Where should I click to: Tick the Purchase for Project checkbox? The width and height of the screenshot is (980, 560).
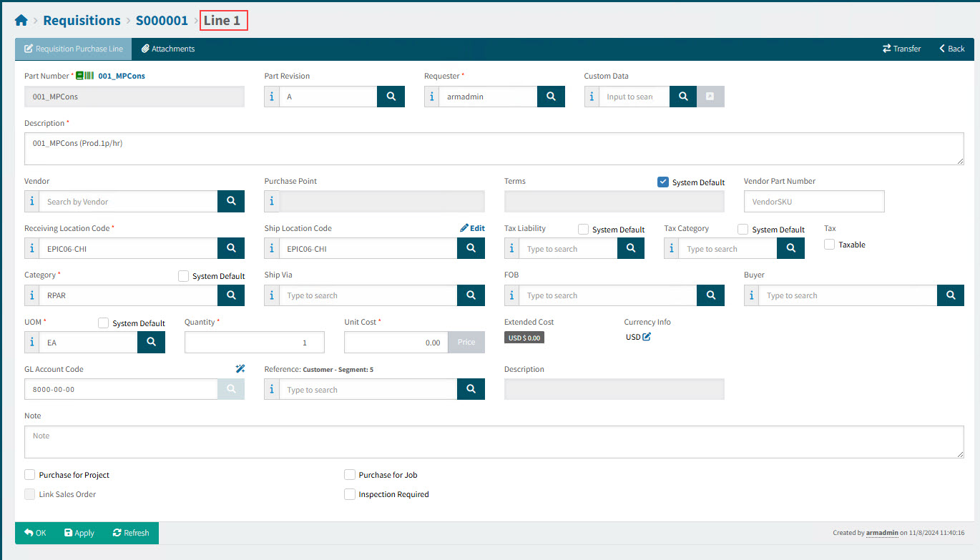pyautogui.click(x=30, y=475)
